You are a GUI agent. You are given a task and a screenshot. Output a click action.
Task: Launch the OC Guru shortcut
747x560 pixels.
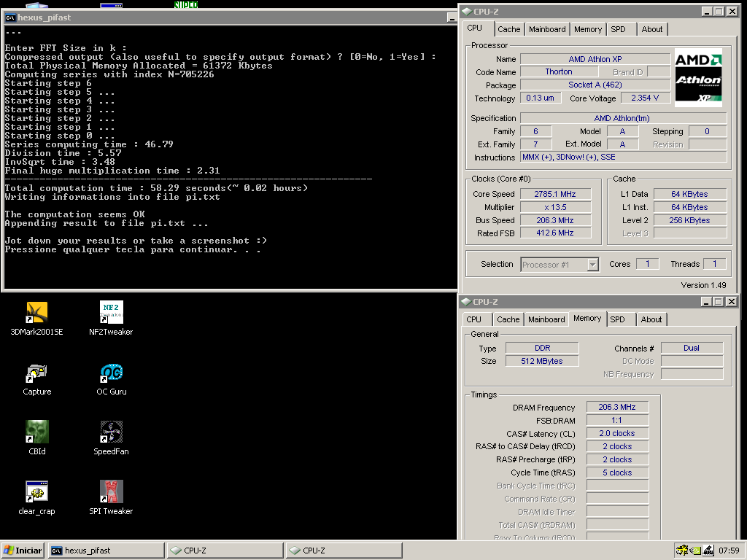click(112, 379)
